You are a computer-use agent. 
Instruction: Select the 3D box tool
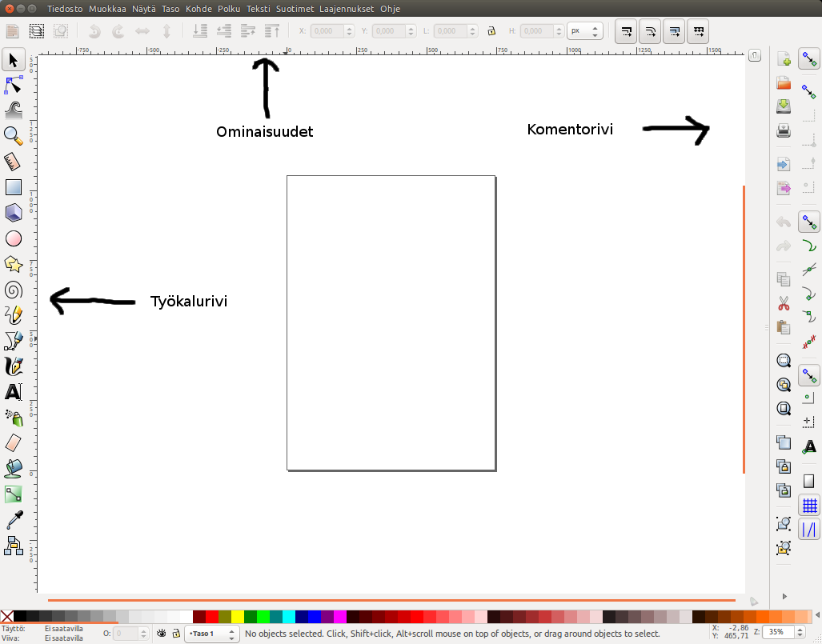point(13,213)
